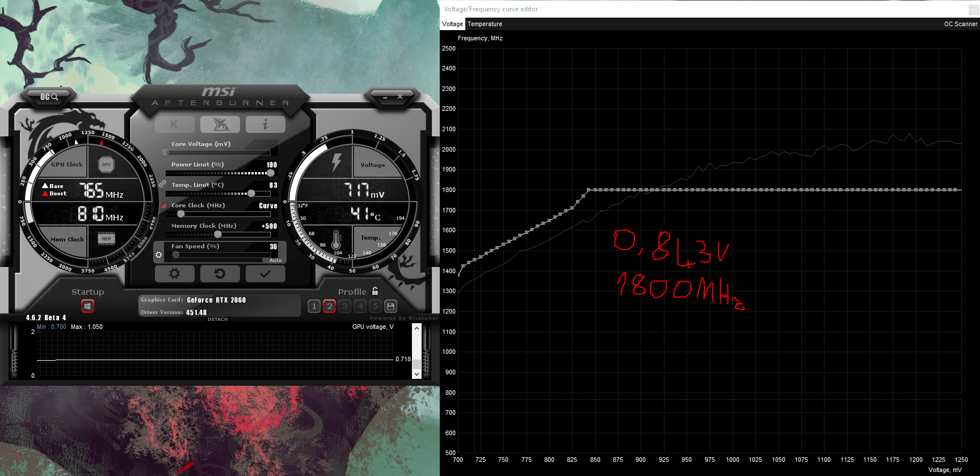The height and width of the screenshot is (476, 980).
Task: Click the '765 MHz' base clock readout
Action: 101,190
